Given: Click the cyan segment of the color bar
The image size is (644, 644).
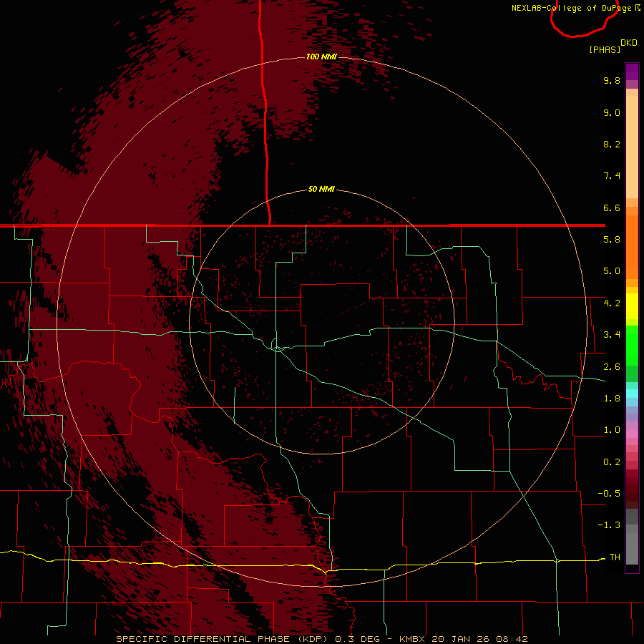Looking at the screenshot, I should [x=632, y=394].
